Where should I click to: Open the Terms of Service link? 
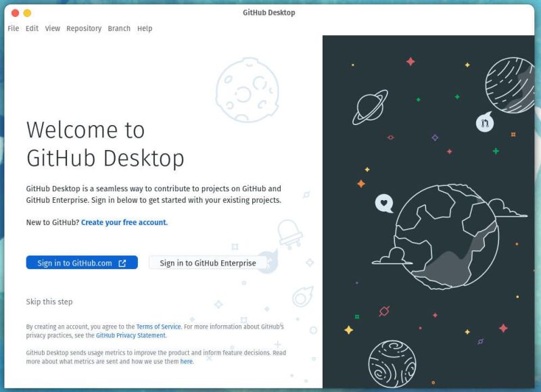(157, 326)
